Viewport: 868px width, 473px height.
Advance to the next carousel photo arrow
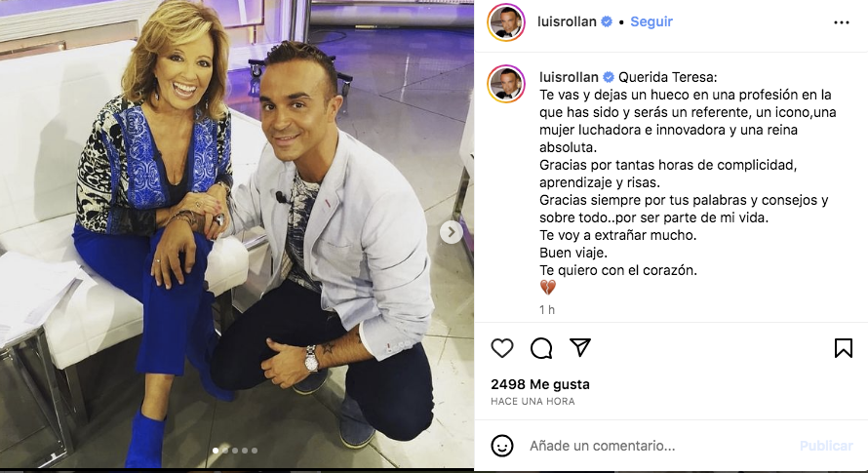(452, 232)
